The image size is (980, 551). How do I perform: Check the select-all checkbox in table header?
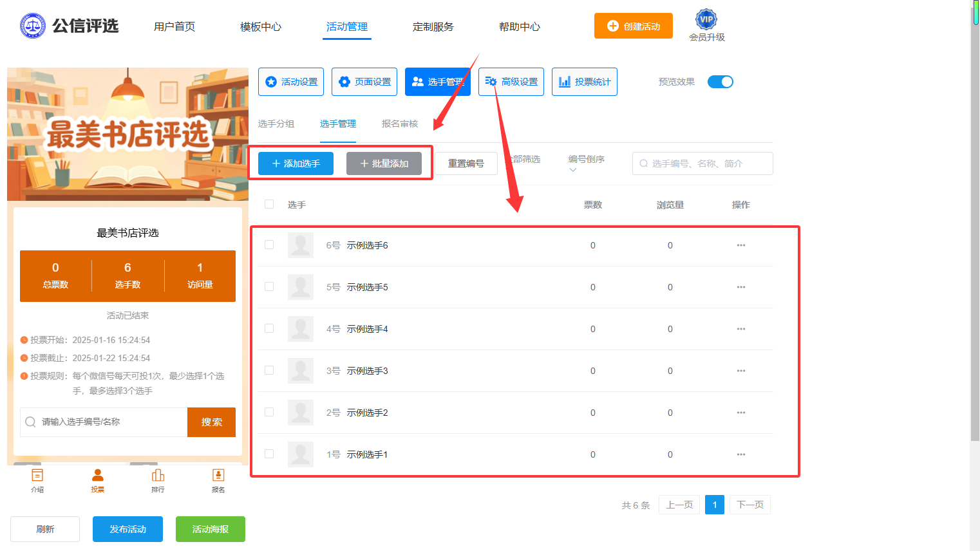coord(269,204)
